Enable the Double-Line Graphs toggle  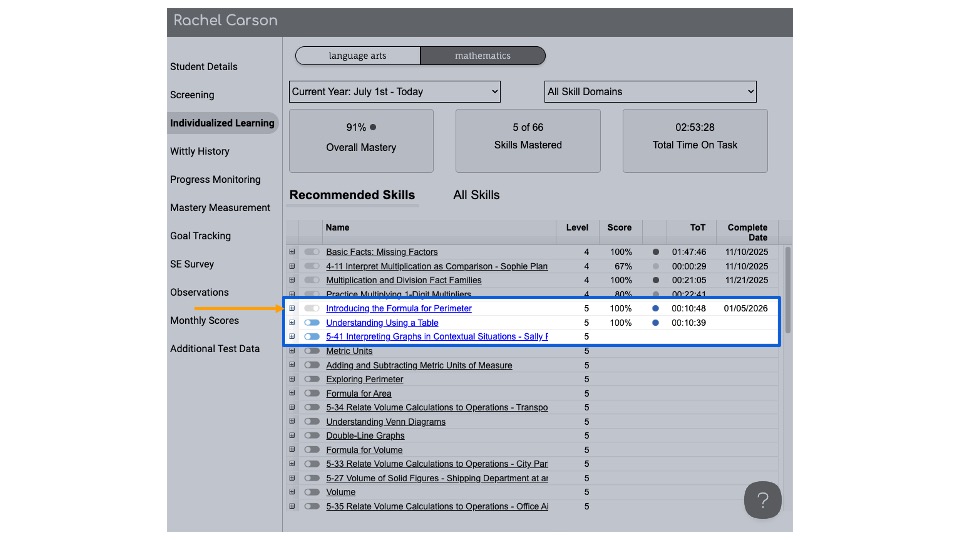(312, 435)
